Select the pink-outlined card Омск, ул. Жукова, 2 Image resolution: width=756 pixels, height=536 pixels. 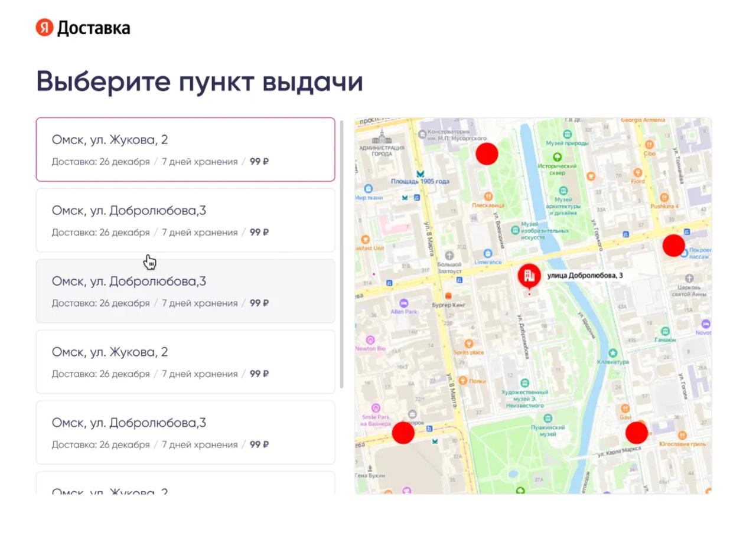[x=185, y=149]
